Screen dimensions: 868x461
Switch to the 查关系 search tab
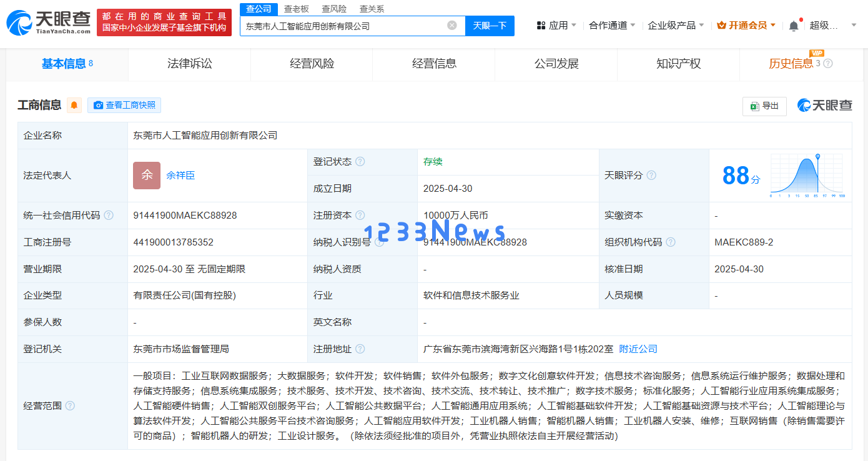coord(372,9)
